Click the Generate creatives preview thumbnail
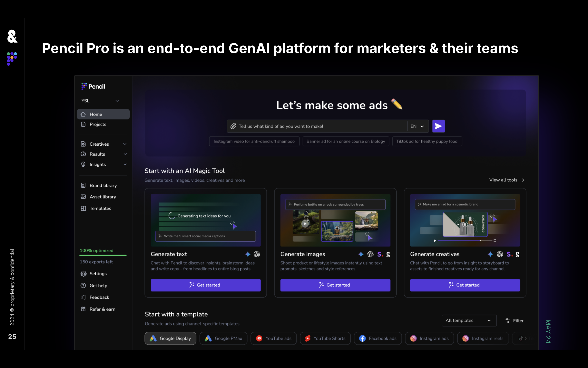The width and height of the screenshot is (588, 368). [x=465, y=220]
